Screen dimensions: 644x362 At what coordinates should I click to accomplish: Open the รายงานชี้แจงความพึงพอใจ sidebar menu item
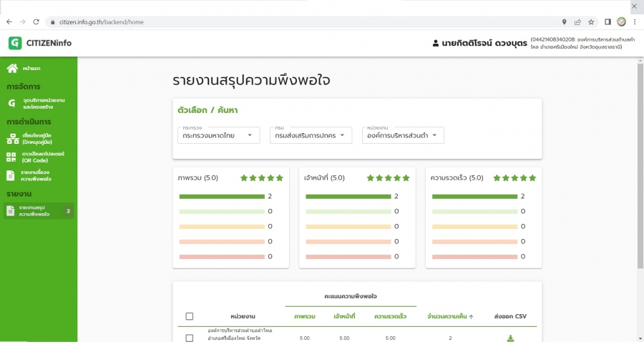tap(35, 175)
